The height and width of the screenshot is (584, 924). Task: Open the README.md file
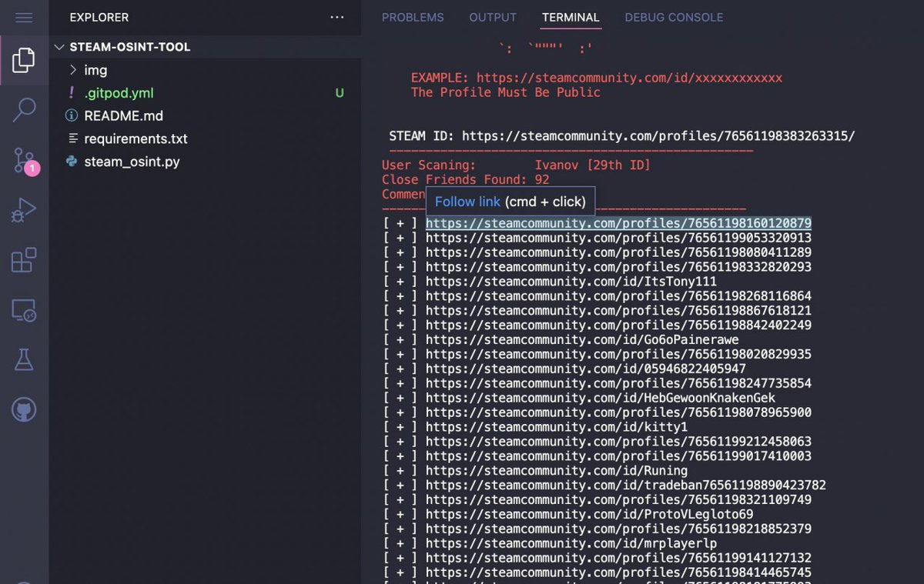coord(123,115)
